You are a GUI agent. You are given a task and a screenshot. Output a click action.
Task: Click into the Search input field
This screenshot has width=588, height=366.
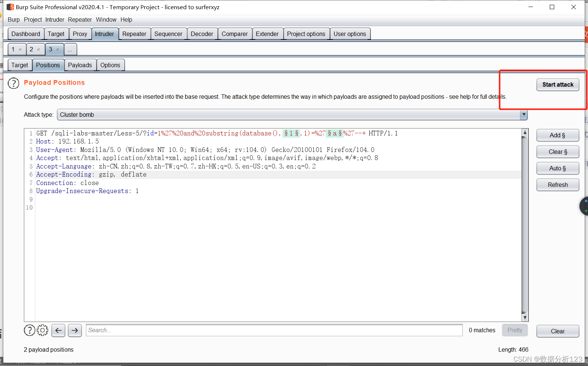[274, 330]
